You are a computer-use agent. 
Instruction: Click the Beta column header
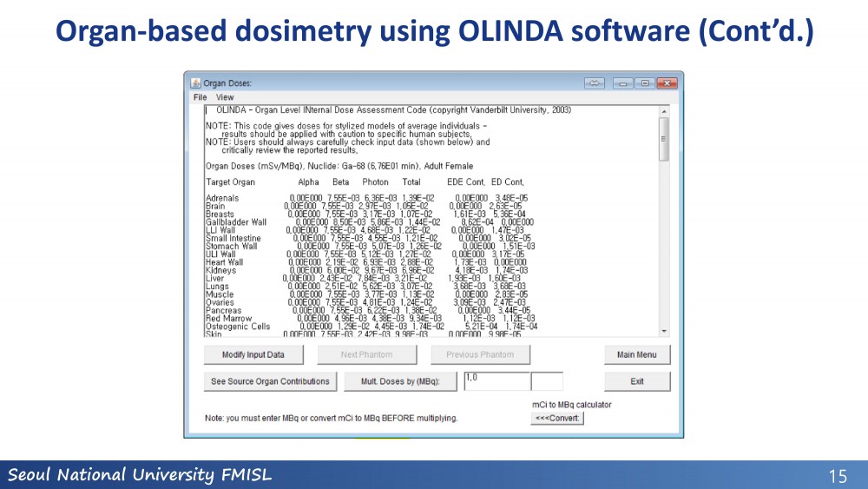click(340, 182)
